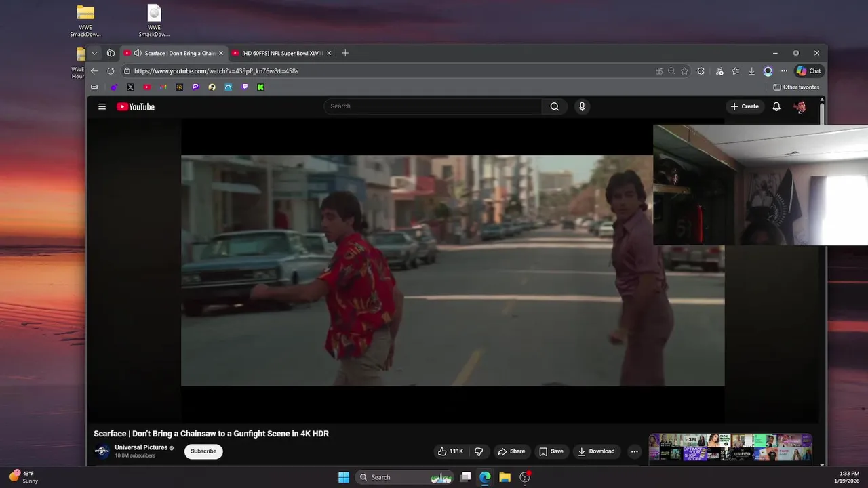Refresh the page in Edge
868x488 pixels.
pyautogui.click(x=111, y=70)
